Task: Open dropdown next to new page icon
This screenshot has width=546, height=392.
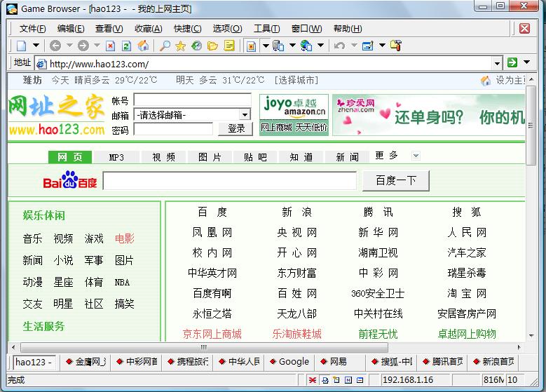Action: point(36,46)
